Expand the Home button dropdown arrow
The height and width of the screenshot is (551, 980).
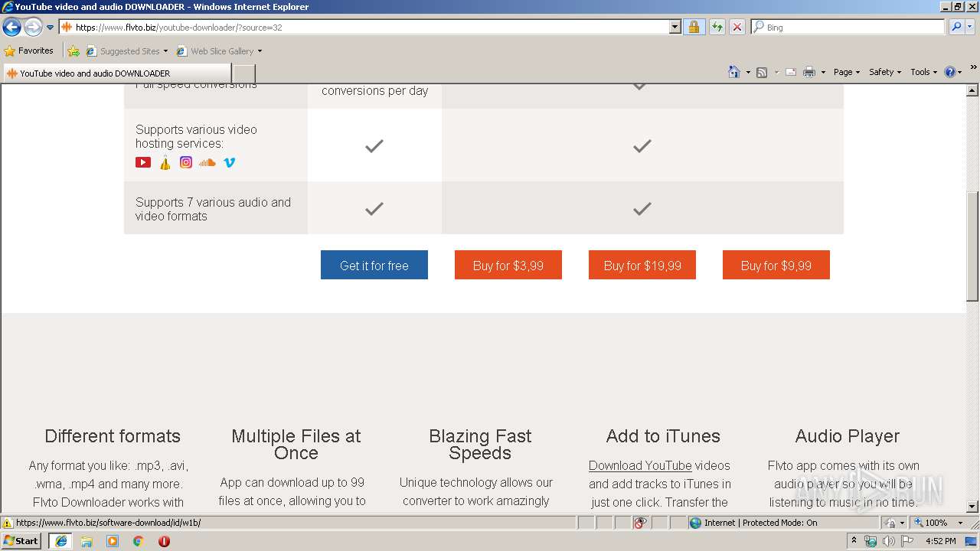pyautogui.click(x=748, y=73)
